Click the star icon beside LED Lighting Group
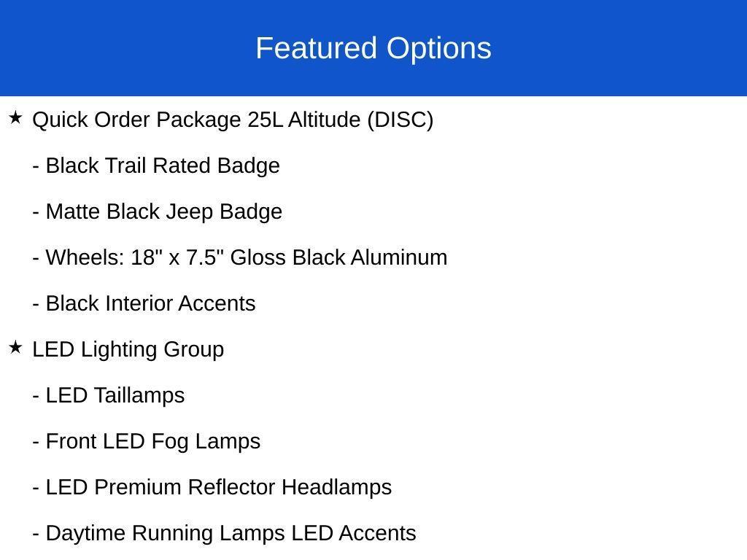The height and width of the screenshot is (560, 747). tap(16, 348)
